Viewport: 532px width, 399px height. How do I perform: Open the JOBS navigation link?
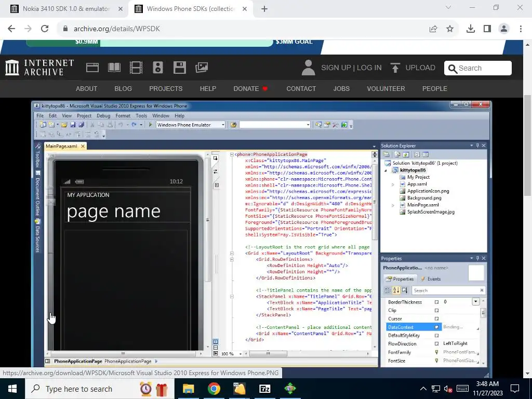tap(341, 88)
